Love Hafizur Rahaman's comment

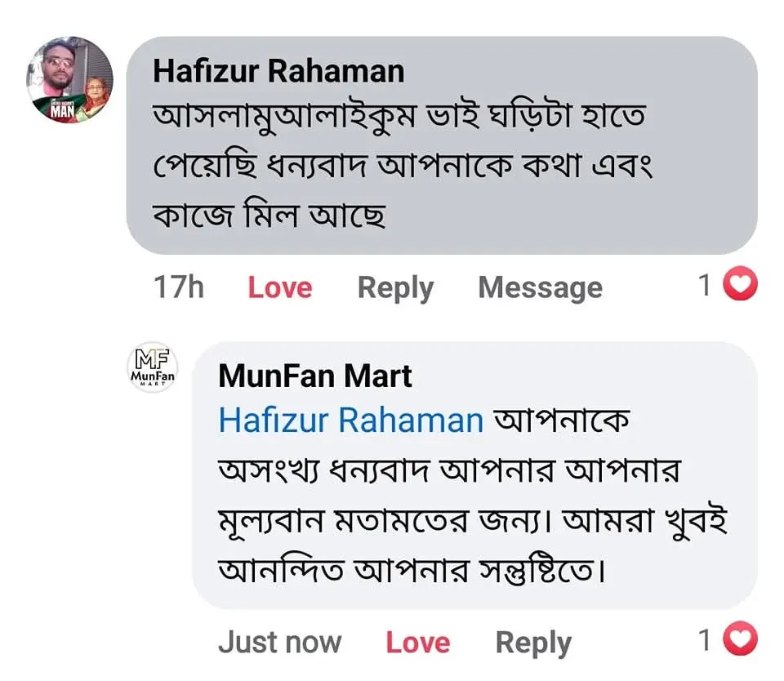click(280, 287)
